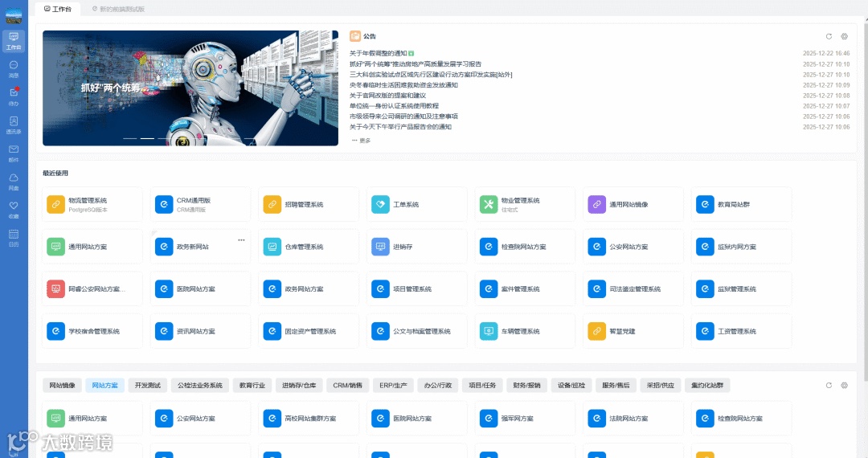Open announcement 关于年假调整的通知

[378, 54]
